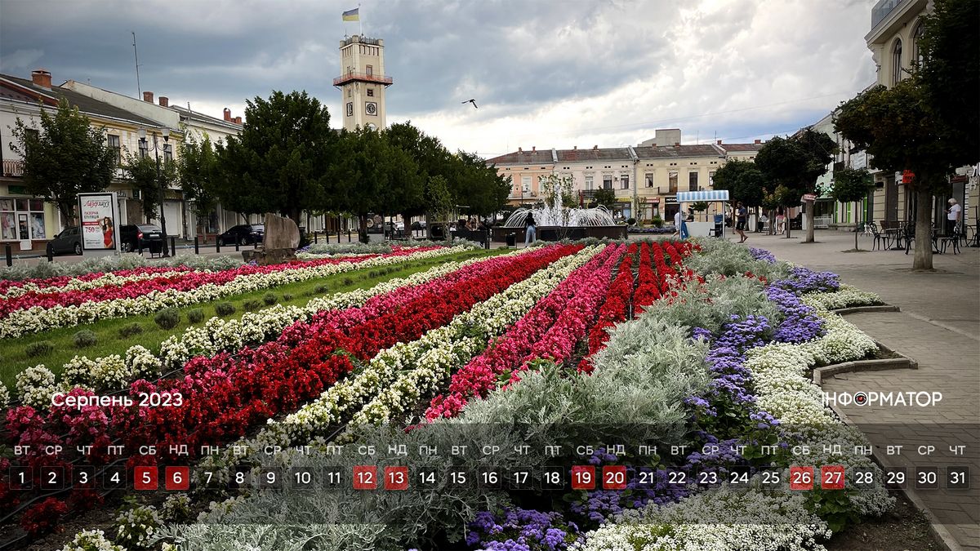Select the НД header above date 6
980x551 pixels.
178,448
